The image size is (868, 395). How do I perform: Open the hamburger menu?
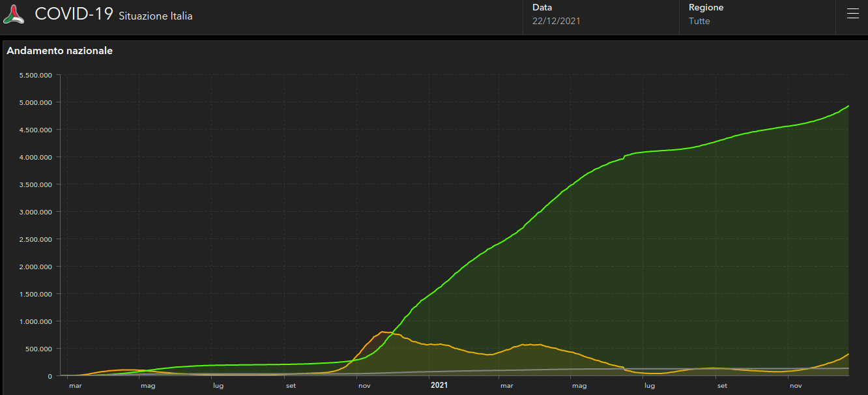point(852,14)
